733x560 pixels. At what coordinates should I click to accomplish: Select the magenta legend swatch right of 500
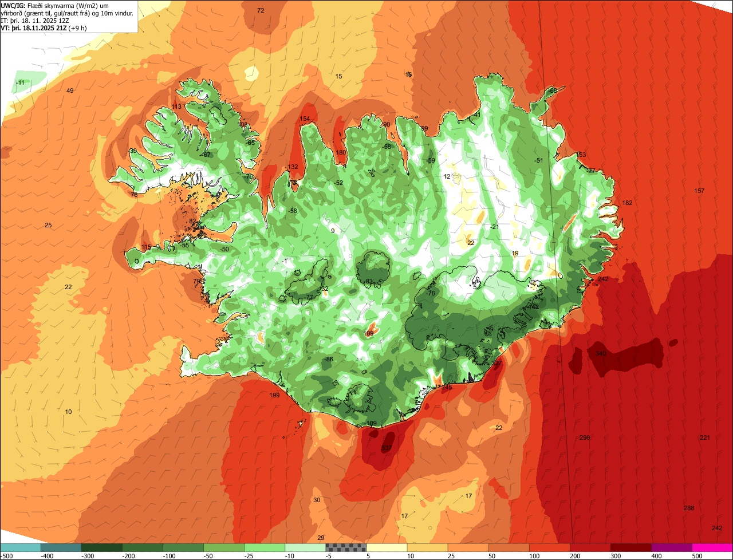(x=712, y=547)
